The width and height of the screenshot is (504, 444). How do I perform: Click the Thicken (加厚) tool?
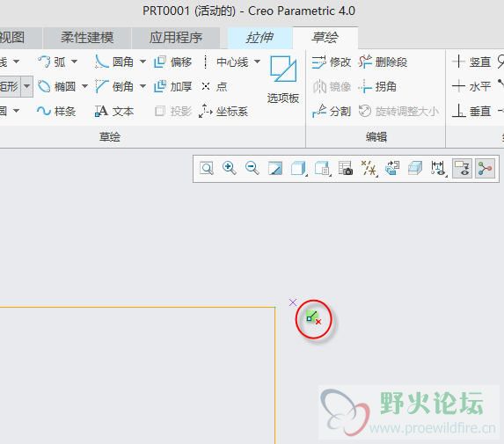[173, 86]
